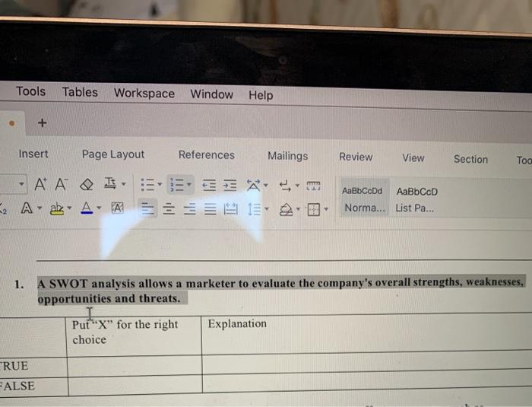Screen dimensions: 532x407
Task: Open the Tables menu
Action: point(80,92)
